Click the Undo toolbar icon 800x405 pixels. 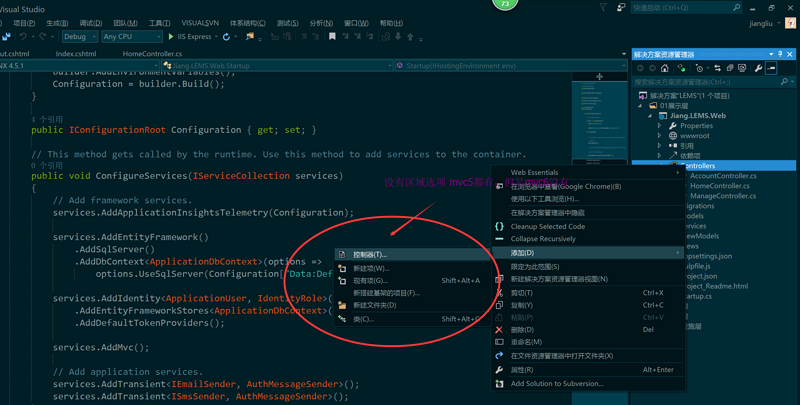coord(23,37)
